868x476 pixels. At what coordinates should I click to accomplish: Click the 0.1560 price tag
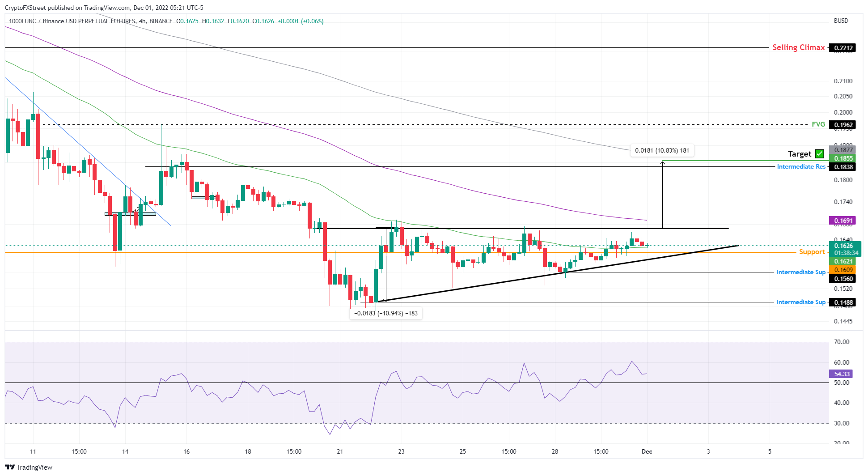tap(842, 279)
